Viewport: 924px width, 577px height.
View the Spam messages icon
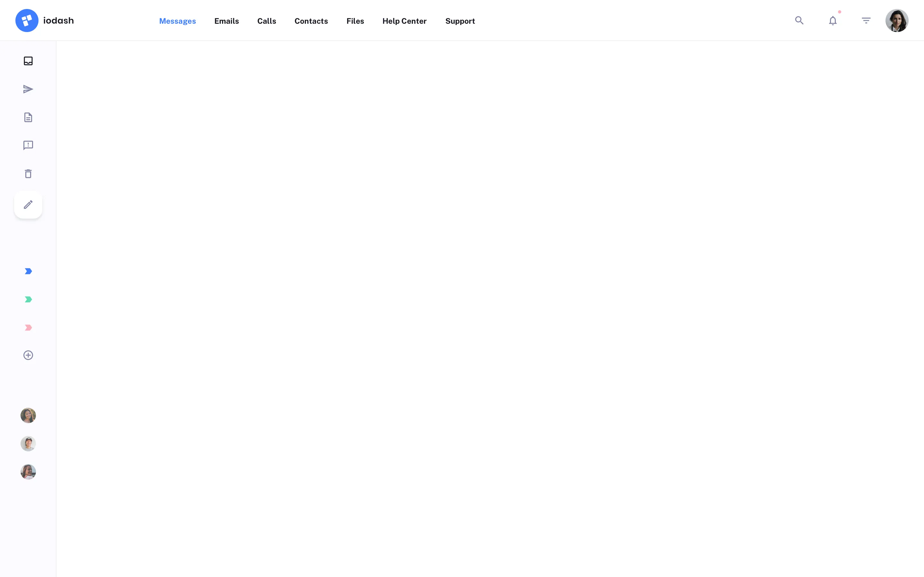pos(28,146)
